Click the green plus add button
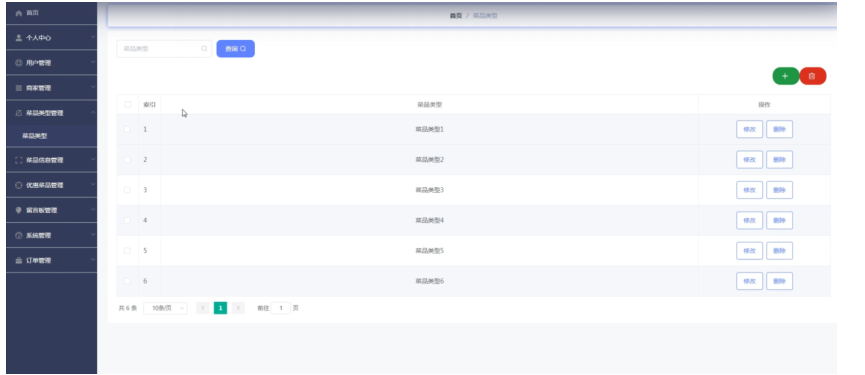Screen dimensions: 865x375 786,76
